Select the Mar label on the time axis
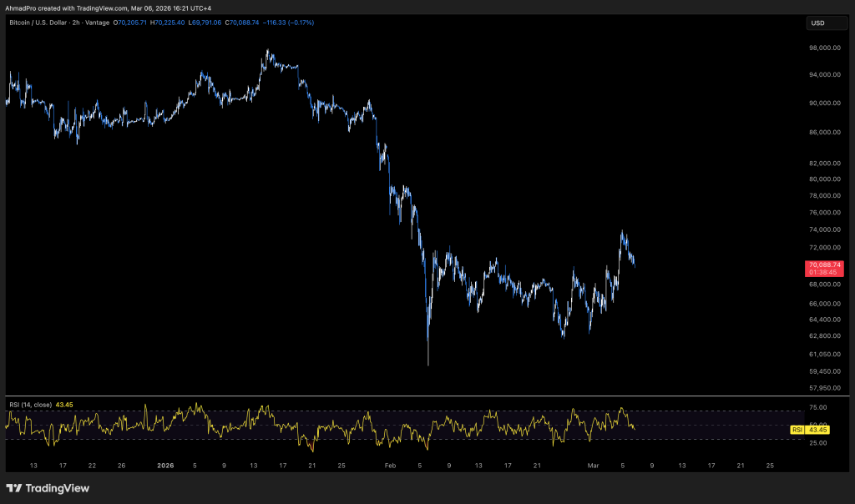The height and width of the screenshot is (504, 855). [593, 466]
